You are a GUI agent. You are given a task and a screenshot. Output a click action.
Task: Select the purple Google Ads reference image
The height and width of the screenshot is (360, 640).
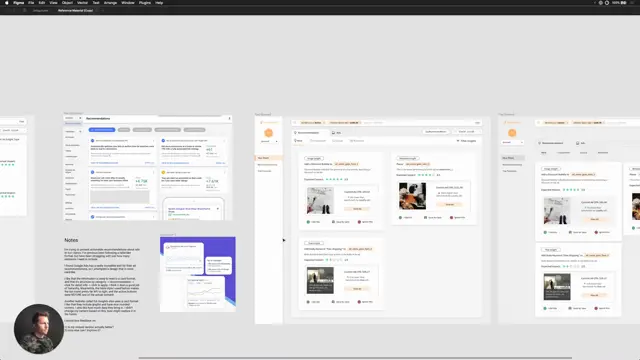coord(198,274)
